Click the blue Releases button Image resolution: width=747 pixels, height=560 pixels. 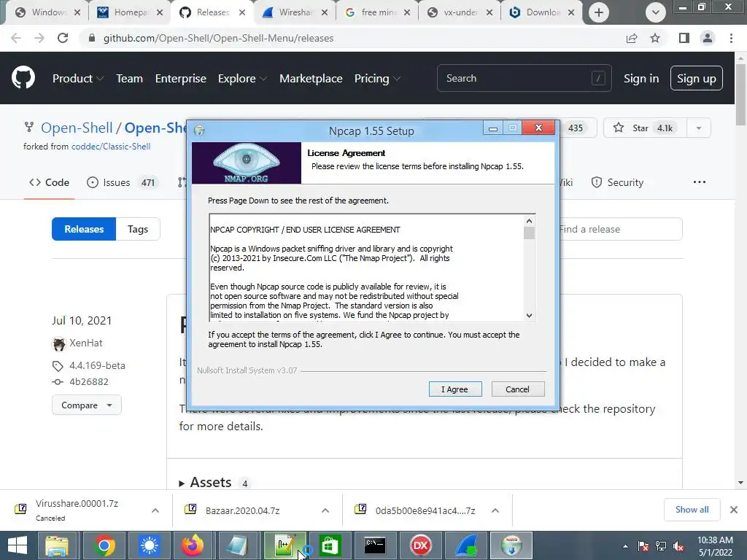point(84,229)
